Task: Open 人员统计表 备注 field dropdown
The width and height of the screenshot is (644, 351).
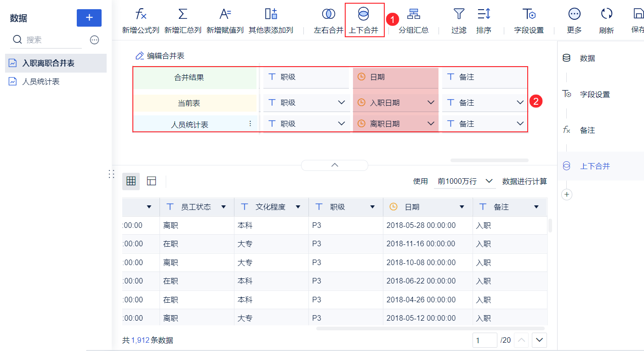Action: click(520, 124)
